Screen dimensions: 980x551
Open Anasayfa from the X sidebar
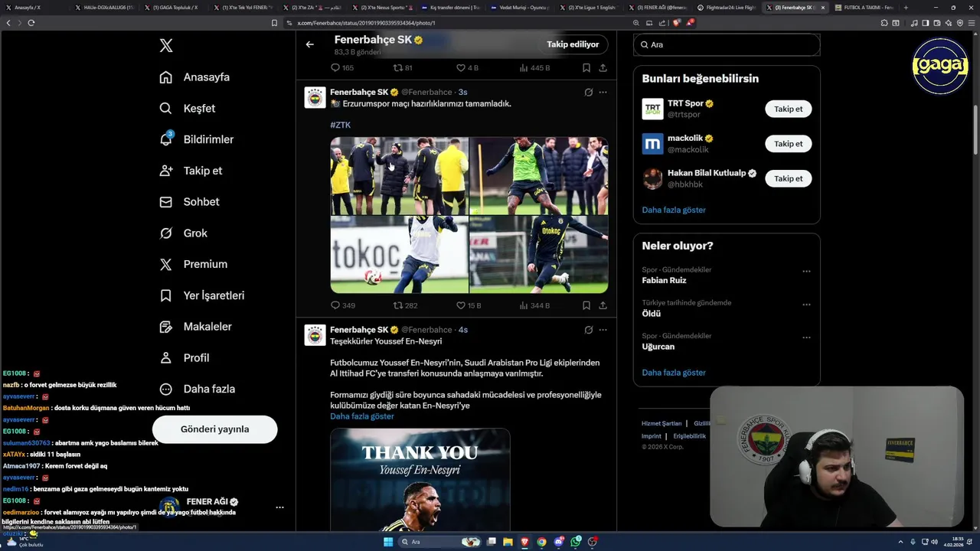click(x=194, y=77)
